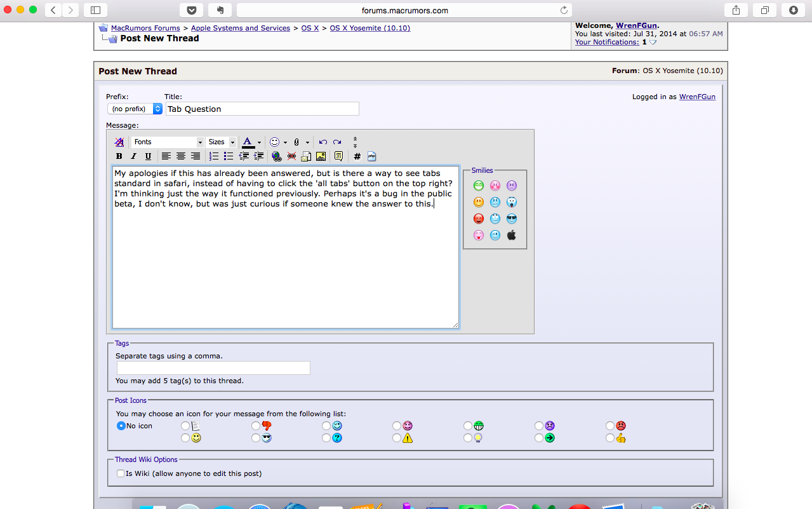Image resolution: width=812 pixels, height=509 pixels.
Task: Click the Unlink red-cross icon
Action: tap(291, 156)
